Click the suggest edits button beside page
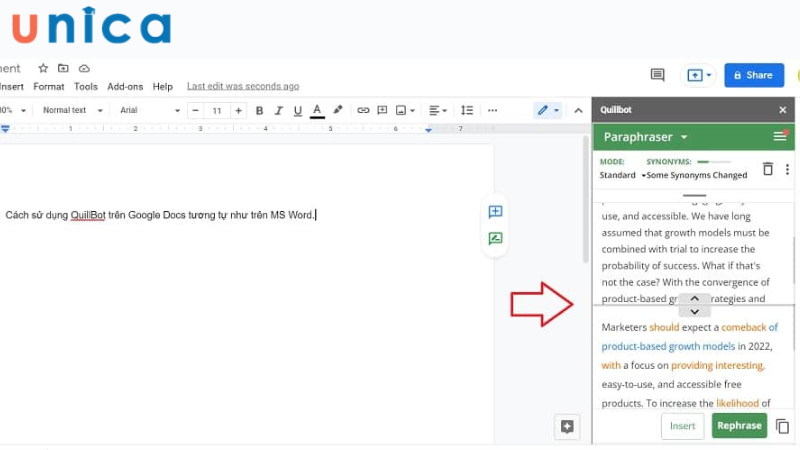This screenshot has width=800, height=450. 495,238
